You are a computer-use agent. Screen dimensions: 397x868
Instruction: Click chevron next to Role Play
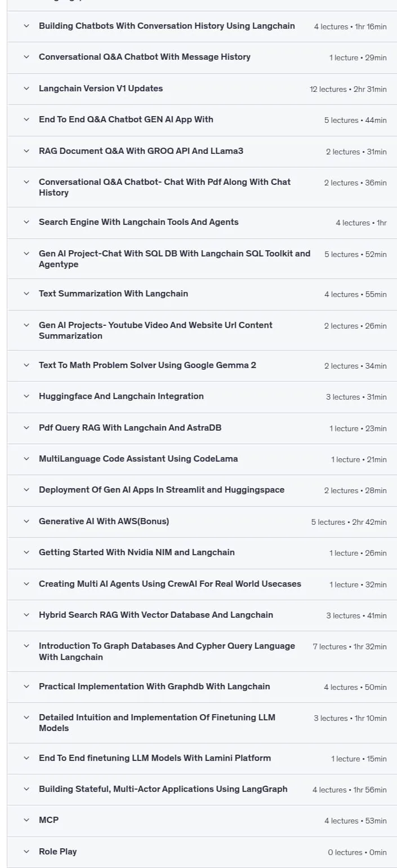(x=26, y=852)
